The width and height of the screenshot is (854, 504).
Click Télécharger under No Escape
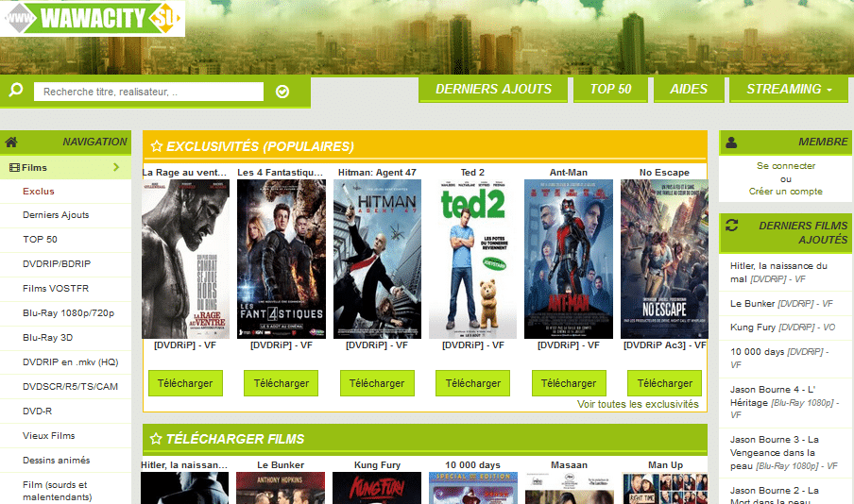[664, 383]
